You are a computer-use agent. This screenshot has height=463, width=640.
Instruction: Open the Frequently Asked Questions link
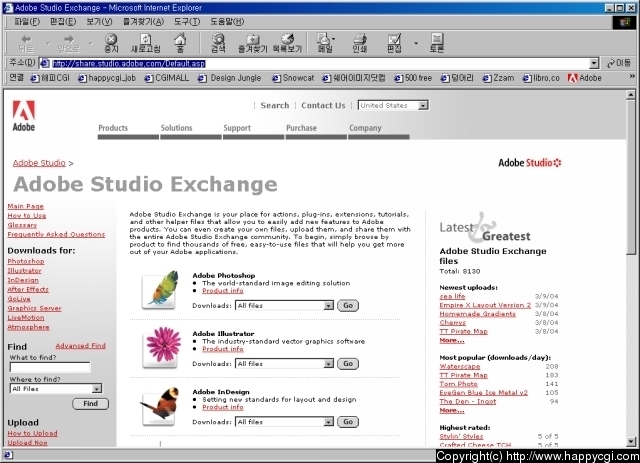[56, 234]
